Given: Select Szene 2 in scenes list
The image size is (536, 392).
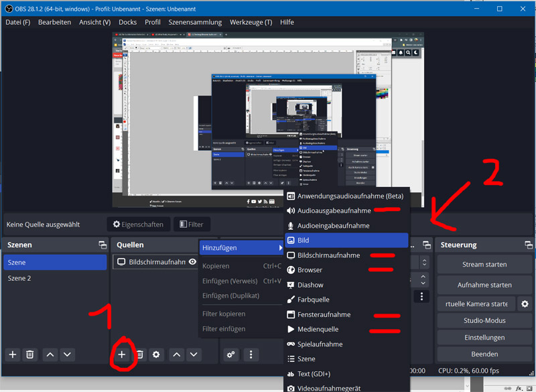Looking at the screenshot, I should 55,278.
